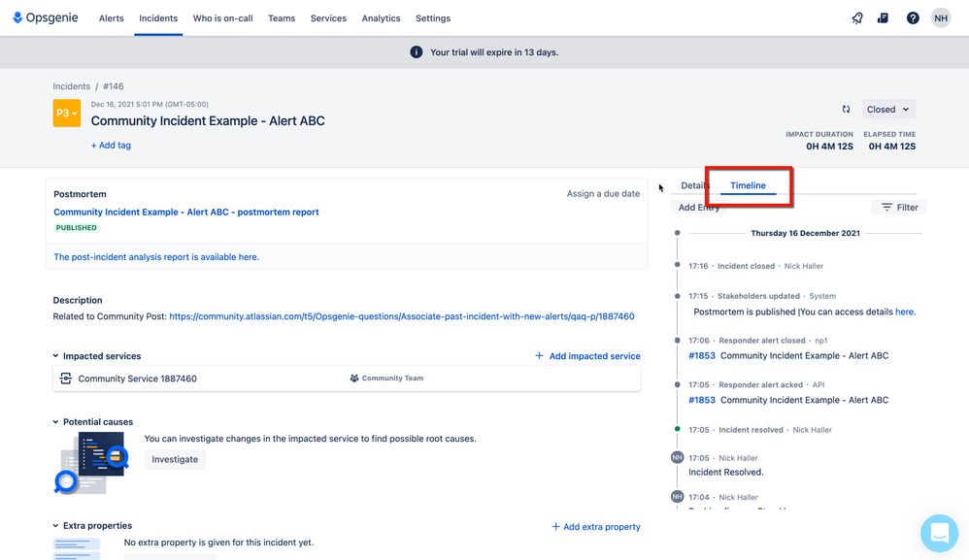
Task: Open the Teams menu
Action: point(282,18)
